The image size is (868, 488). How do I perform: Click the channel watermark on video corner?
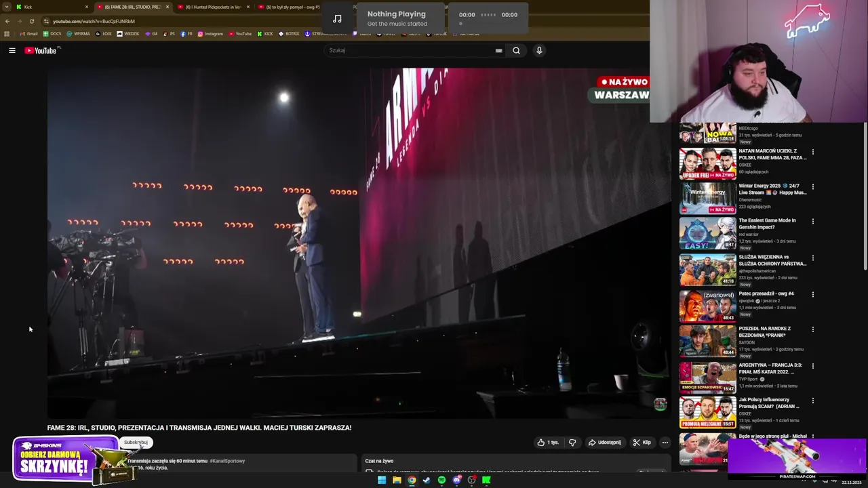point(660,405)
